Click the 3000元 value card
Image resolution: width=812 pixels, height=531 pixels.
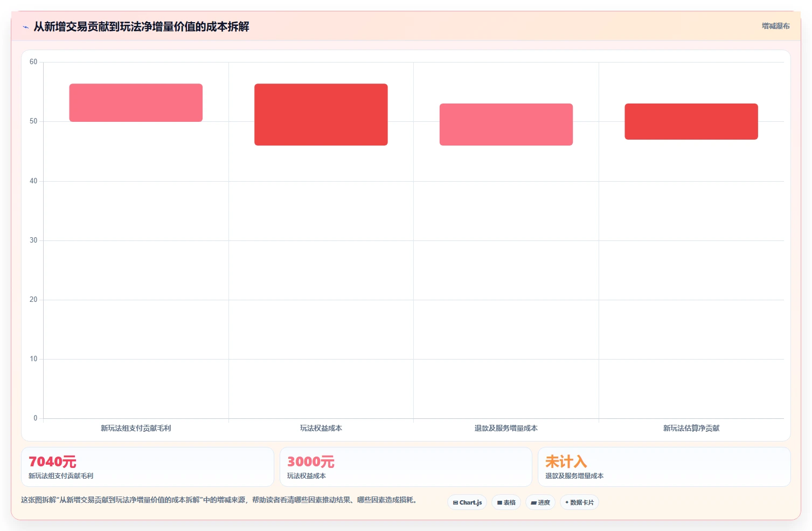406,467
